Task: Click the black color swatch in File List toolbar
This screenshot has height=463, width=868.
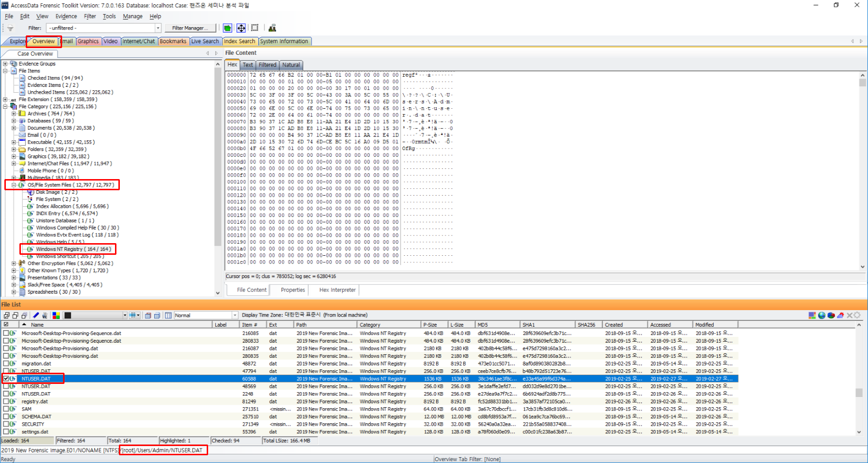Action: [68, 315]
